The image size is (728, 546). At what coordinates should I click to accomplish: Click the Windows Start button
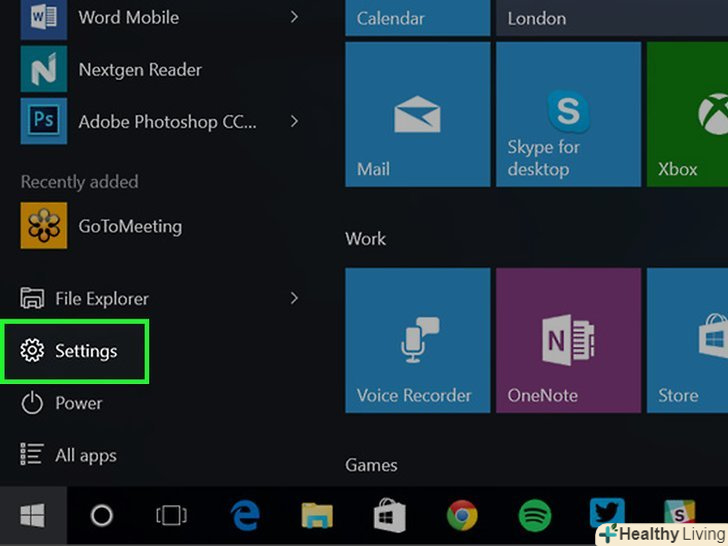point(33,515)
